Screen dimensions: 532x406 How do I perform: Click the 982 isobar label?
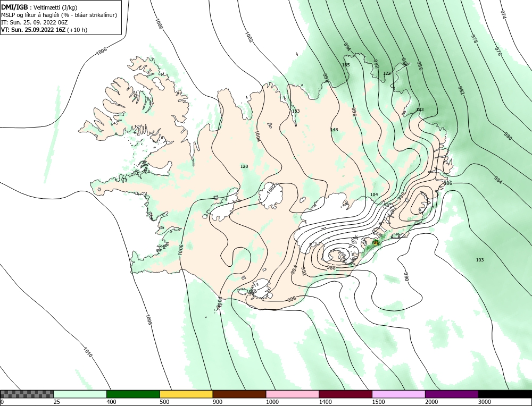(461, 90)
